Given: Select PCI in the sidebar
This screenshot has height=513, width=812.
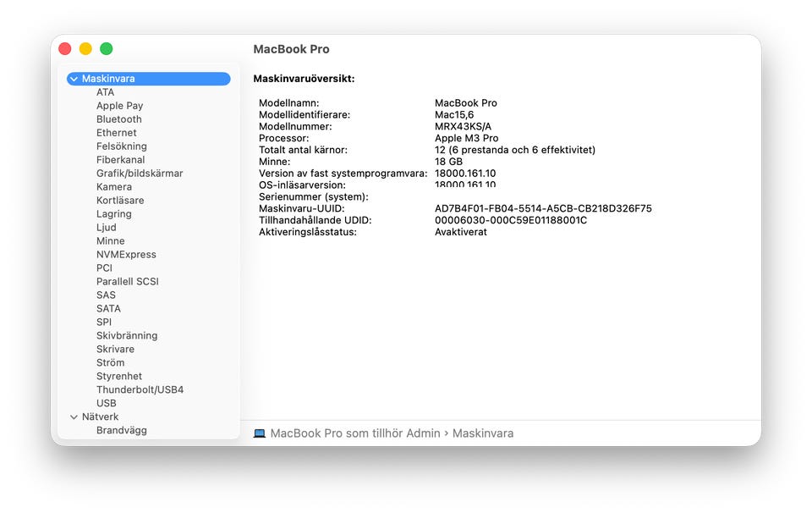Looking at the screenshot, I should [104, 268].
